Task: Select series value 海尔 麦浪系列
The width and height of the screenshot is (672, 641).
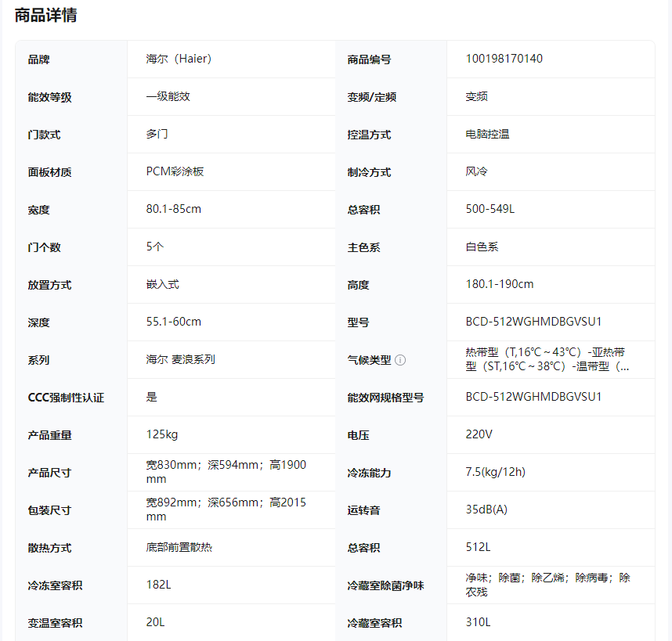Action: pos(180,359)
